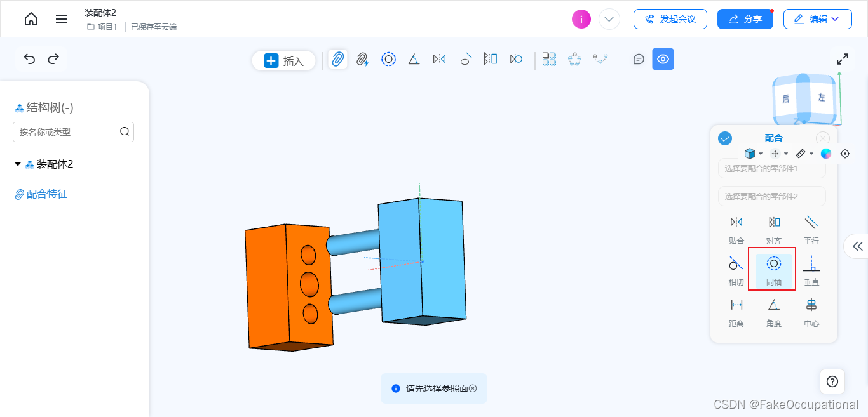Choose the 距离 mate type

click(736, 313)
